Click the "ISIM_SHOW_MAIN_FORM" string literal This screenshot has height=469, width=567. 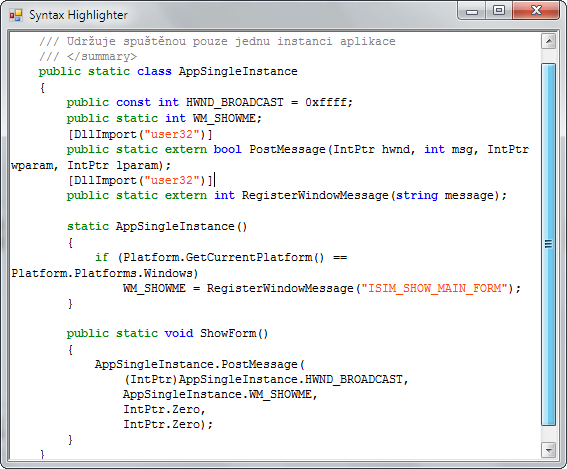(435, 288)
